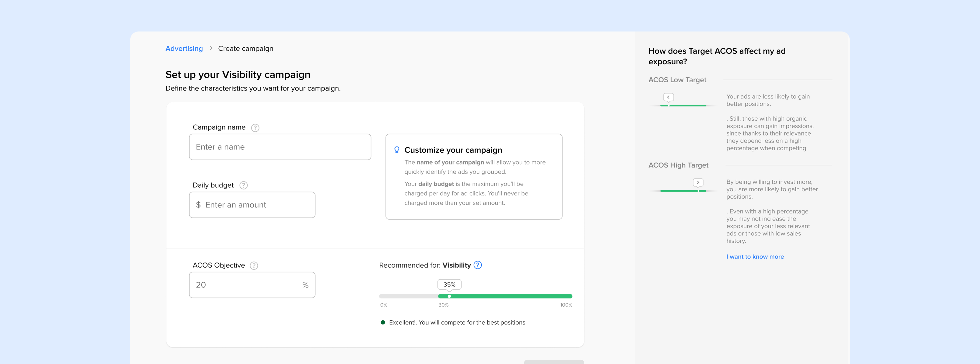Click the Daily budget amount field
The image size is (980, 364).
(252, 205)
